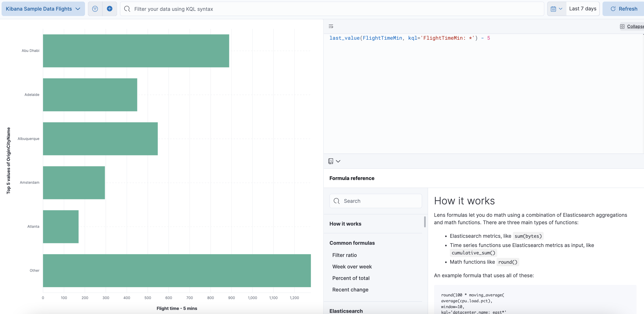Click the Abu Dhabi green bar
The width and height of the screenshot is (644, 314).
tap(136, 51)
